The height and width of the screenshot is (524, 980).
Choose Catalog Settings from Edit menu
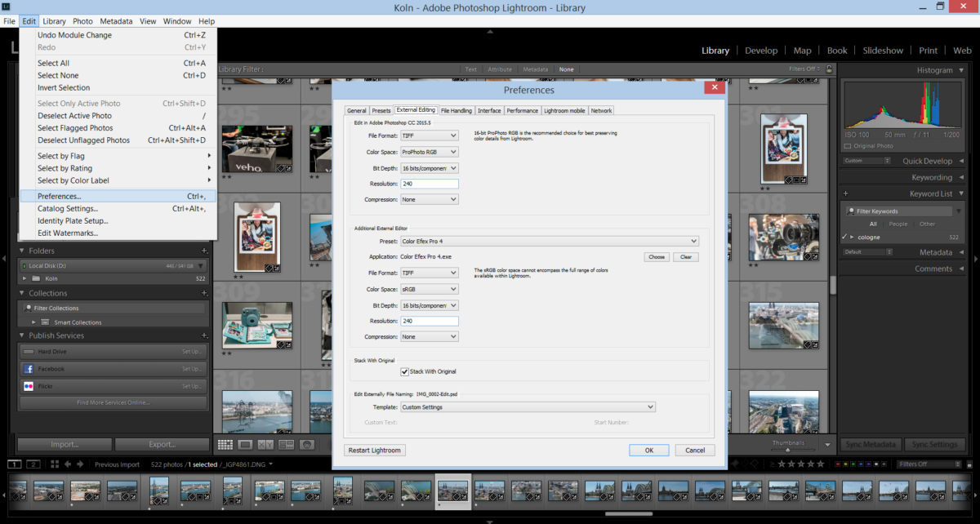click(68, 209)
